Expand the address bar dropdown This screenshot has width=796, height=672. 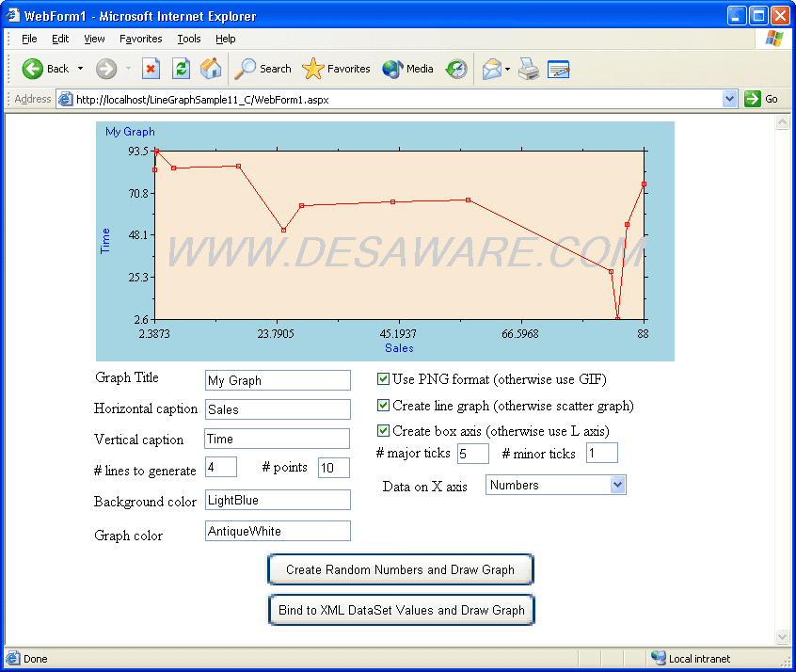[x=729, y=99]
